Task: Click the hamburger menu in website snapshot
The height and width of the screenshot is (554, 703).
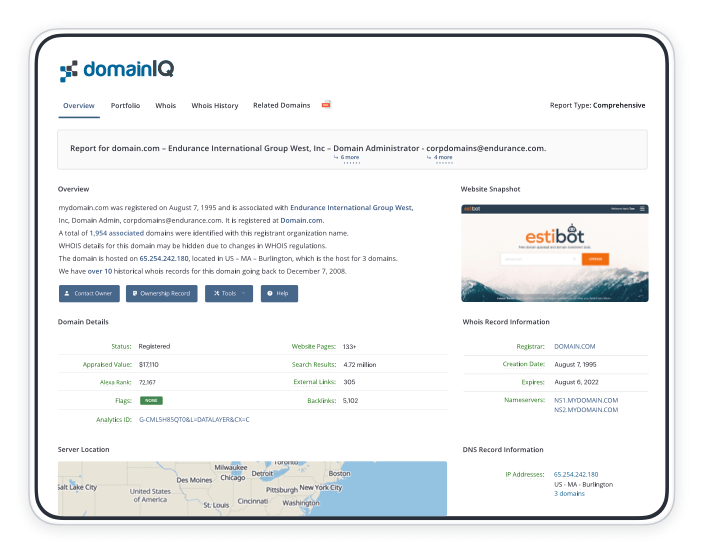Action: [x=642, y=209]
